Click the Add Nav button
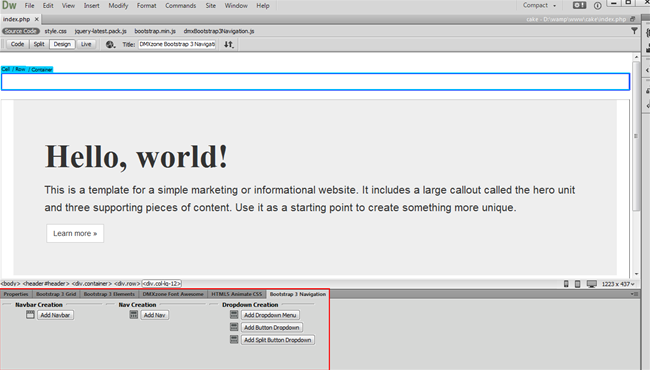The image size is (650, 370). click(x=154, y=315)
